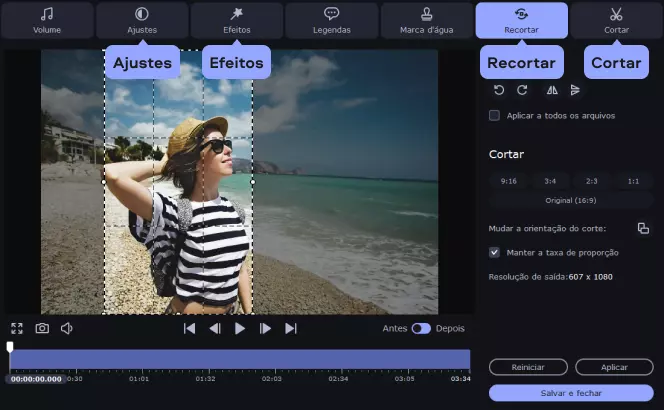Viewport: 664px width, 410px height.
Task: Click the 00:00:00.000 timecode field
Action: [36, 379]
